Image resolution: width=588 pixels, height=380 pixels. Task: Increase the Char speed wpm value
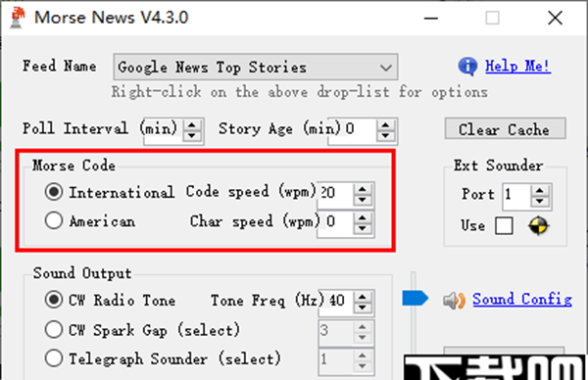pos(363,218)
